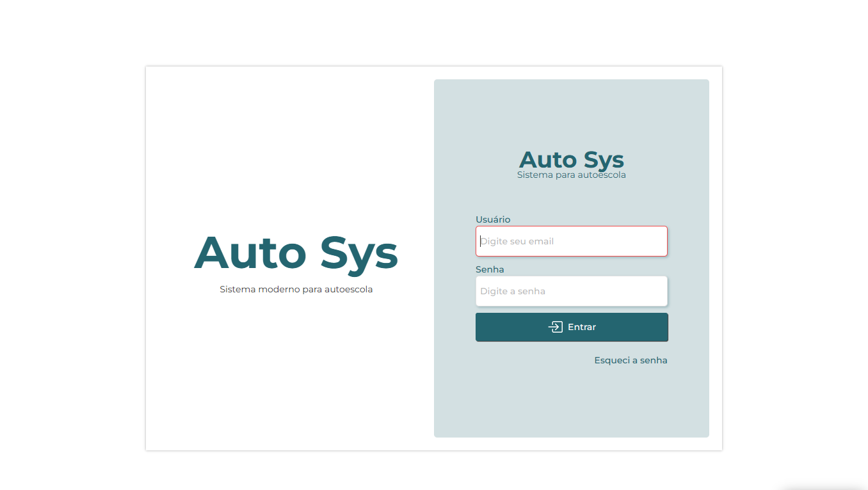
Task: Click the "Entrar" text on the login button
Action: [x=582, y=327]
